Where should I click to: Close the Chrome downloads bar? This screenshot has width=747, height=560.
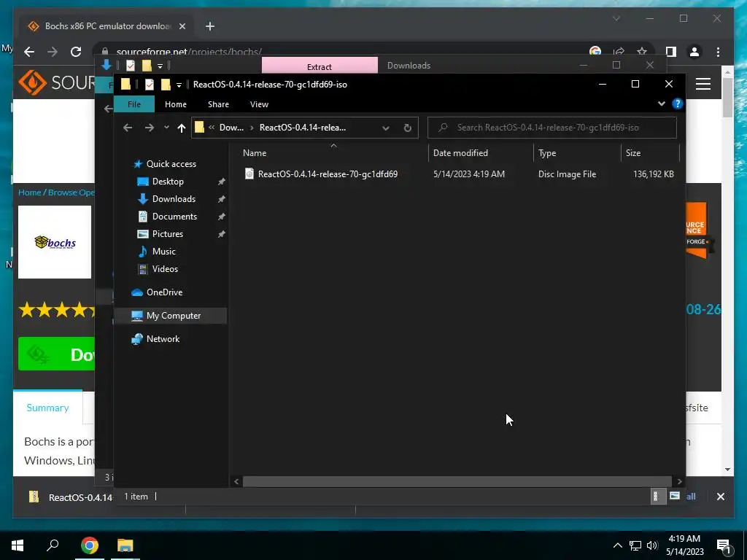tap(720, 497)
